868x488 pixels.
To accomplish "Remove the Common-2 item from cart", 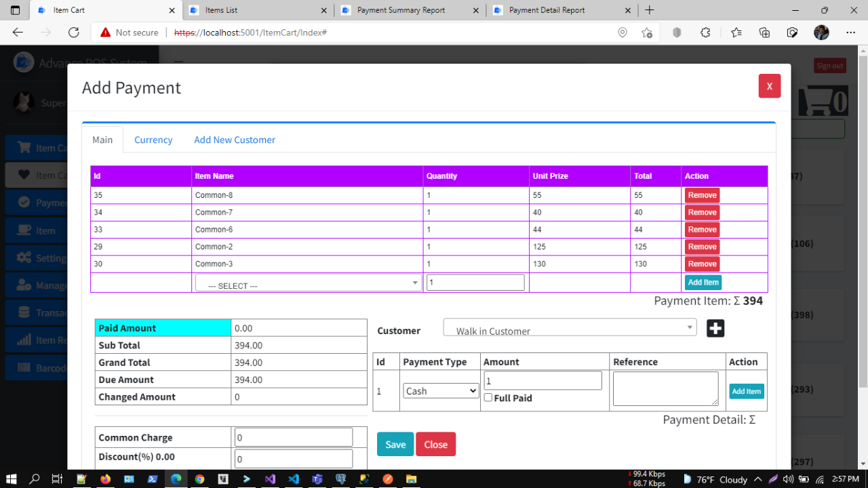I will click(701, 246).
